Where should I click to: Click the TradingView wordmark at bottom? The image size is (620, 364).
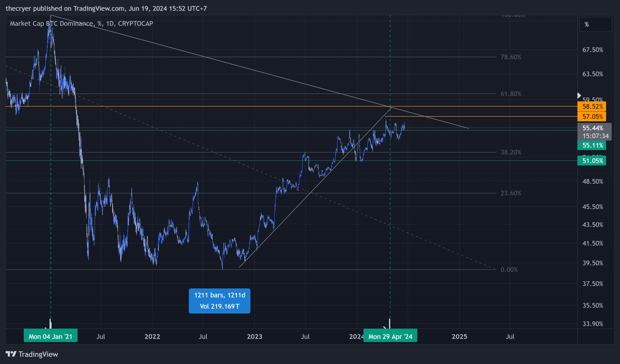tap(38, 354)
